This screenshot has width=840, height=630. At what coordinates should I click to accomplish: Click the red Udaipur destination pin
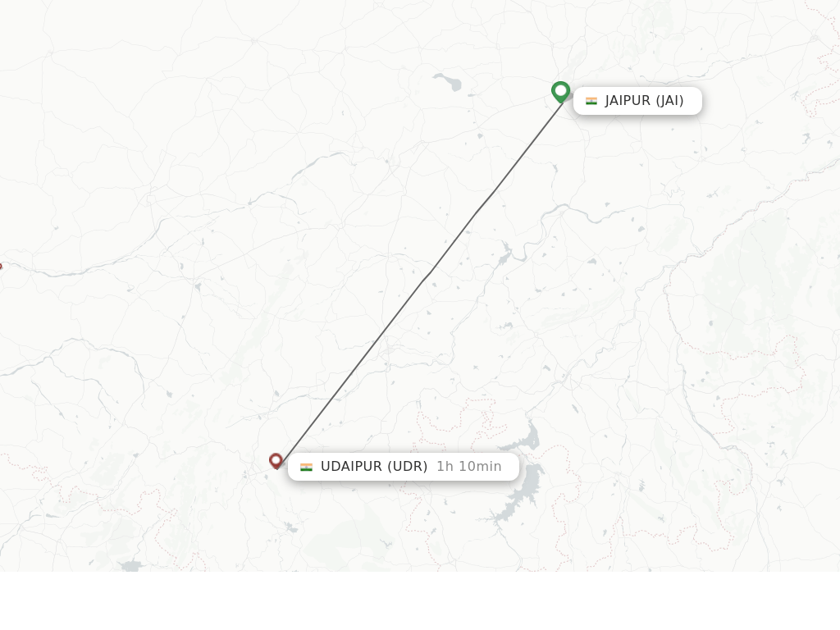click(276, 461)
